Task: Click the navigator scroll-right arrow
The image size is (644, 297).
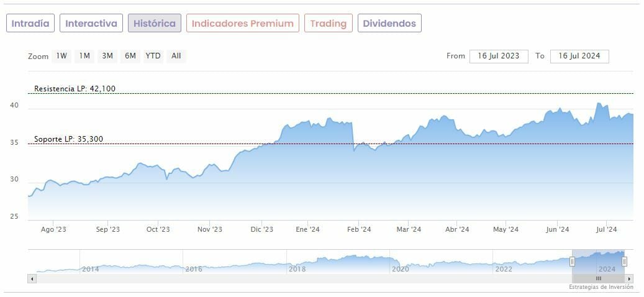Action: click(x=630, y=279)
